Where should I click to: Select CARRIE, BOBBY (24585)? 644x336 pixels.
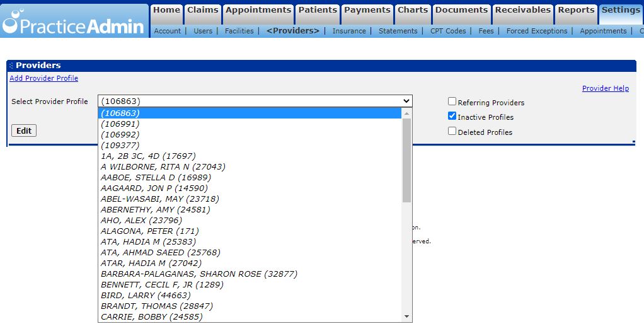pyautogui.click(x=250, y=316)
